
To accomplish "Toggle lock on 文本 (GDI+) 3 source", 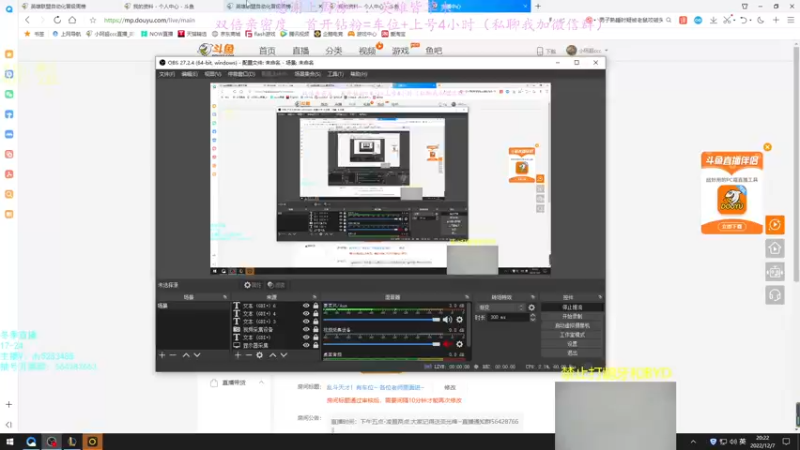I will coord(315,321).
